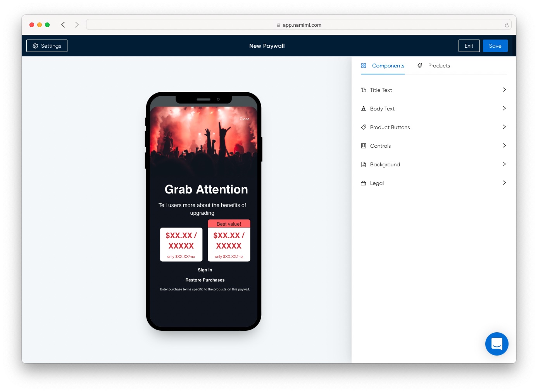Select the Best value product card
Viewport: 538px width, 392px height.
[x=229, y=241]
